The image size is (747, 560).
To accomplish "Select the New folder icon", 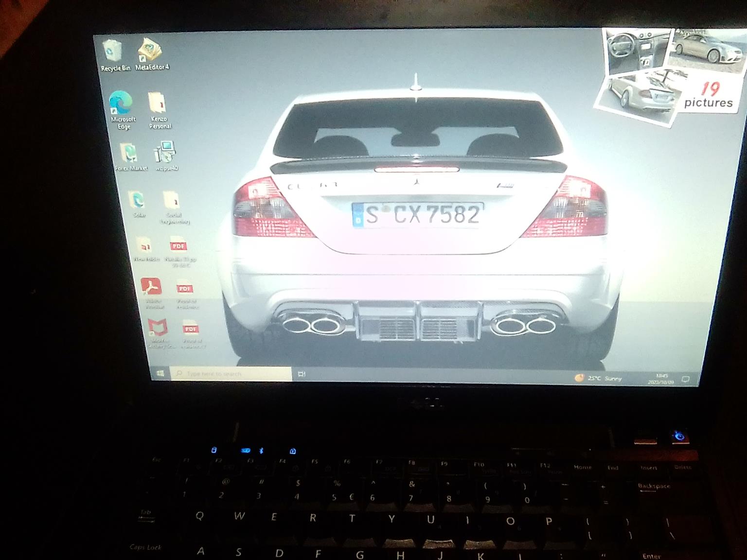I will click(x=145, y=248).
